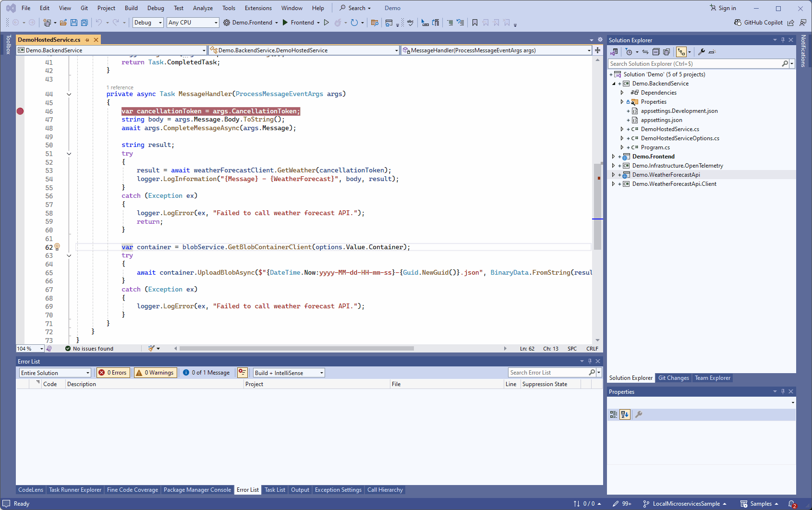Open the Build + IntelliSense dropdown
This screenshot has height=510, width=812.
pyautogui.click(x=289, y=373)
